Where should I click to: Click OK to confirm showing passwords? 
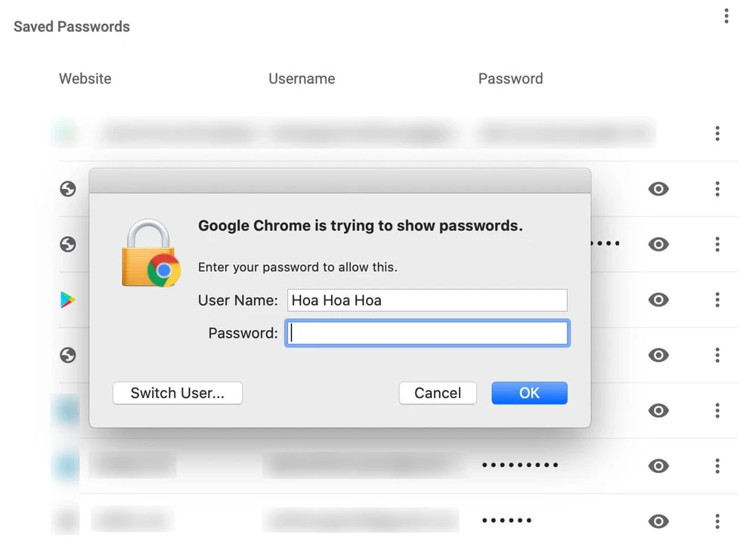[529, 393]
